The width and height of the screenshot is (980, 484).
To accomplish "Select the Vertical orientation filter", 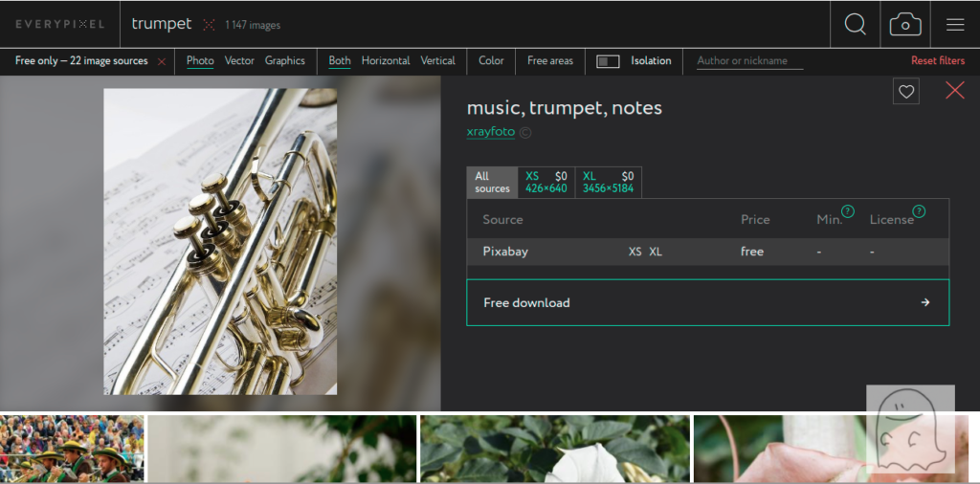I will click(x=437, y=61).
